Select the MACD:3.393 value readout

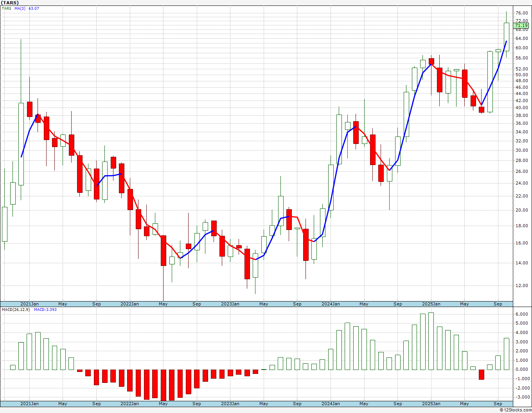pyautogui.click(x=45, y=309)
